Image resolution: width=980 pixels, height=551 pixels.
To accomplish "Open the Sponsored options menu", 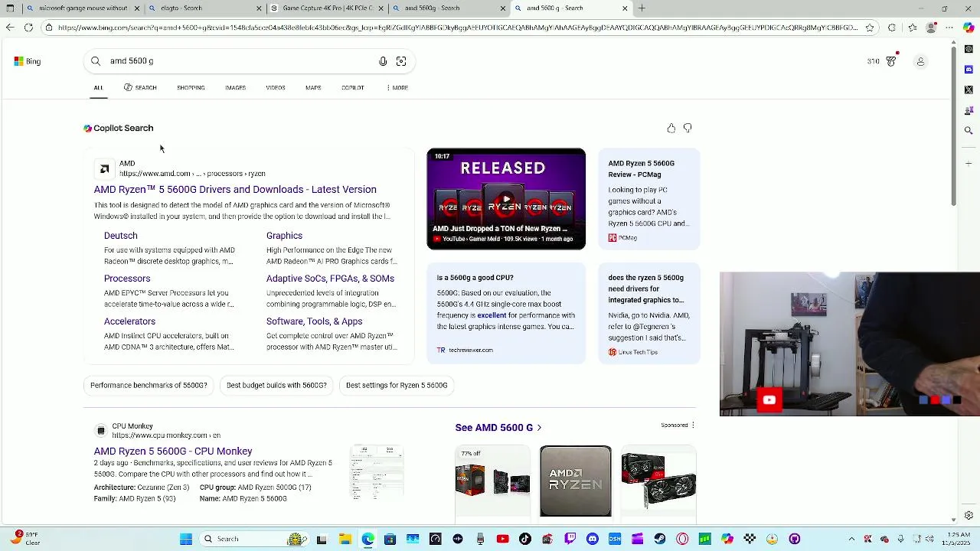I will point(693,425).
